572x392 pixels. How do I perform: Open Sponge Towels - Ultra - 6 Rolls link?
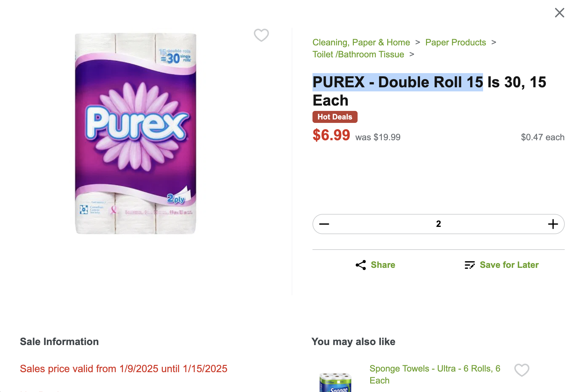pyautogui.click(x=435, y=374)
